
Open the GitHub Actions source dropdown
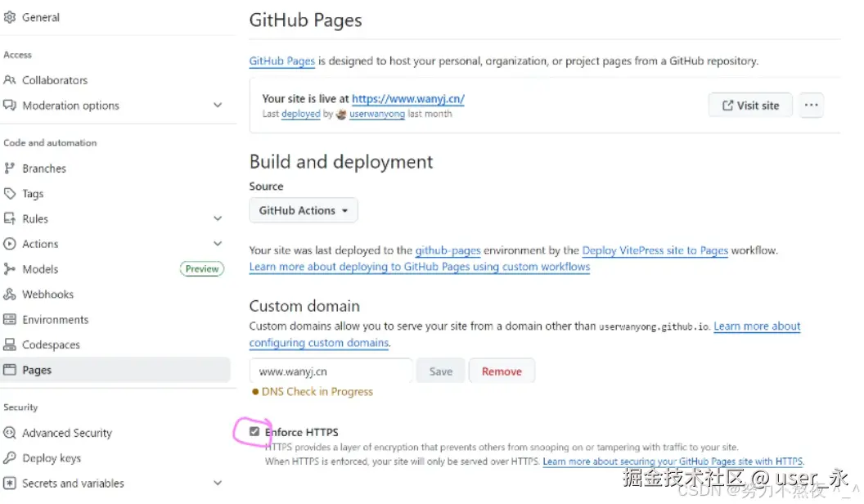click(x=304, y=210)
